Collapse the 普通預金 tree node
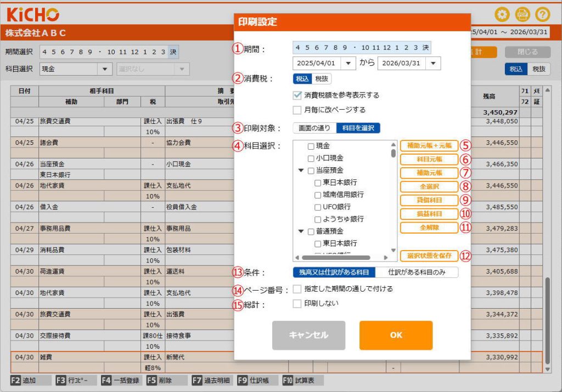 click(x=301, y=231)
